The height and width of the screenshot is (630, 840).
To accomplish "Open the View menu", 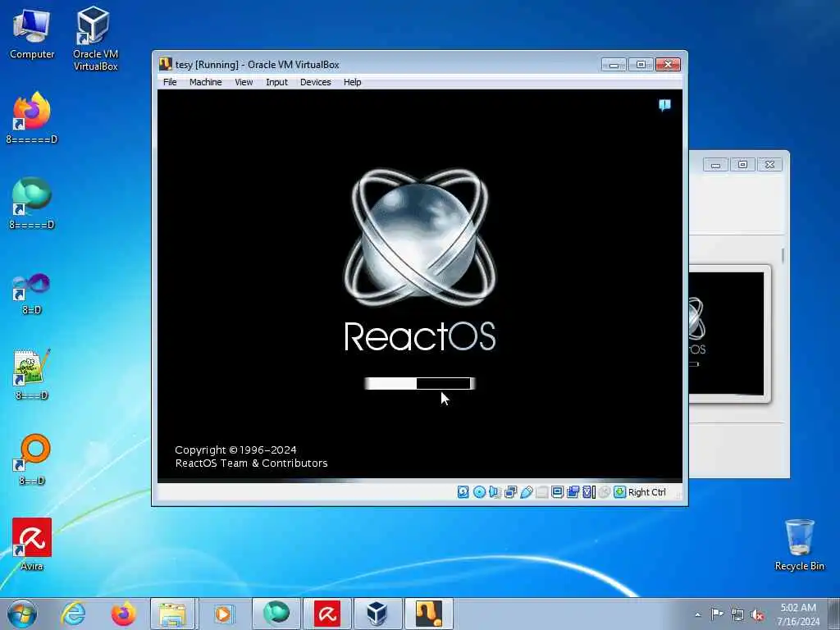I will point(244,82).
